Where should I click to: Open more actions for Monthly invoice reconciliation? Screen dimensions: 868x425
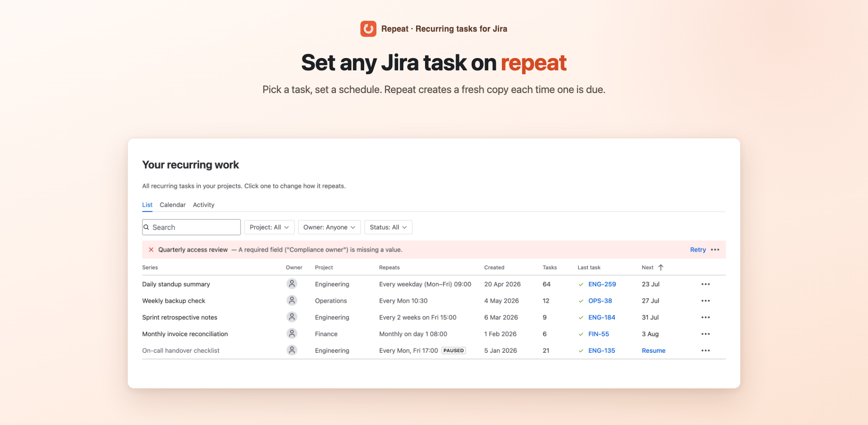tap(706, 334)
